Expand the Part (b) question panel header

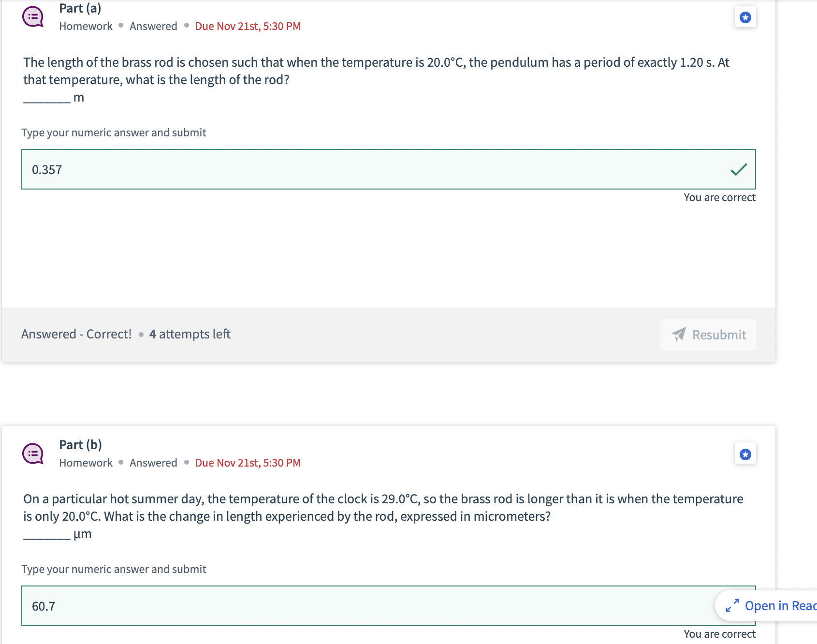pos(80,445)
